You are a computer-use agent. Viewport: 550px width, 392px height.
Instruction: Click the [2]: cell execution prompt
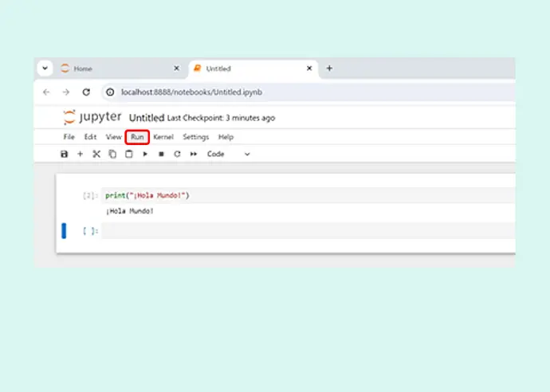pyautogui.click(x=91, y=196)
